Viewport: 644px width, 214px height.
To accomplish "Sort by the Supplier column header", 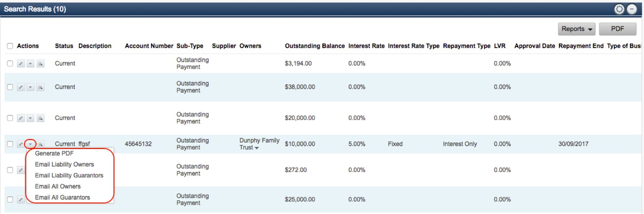I will point(224,46).
